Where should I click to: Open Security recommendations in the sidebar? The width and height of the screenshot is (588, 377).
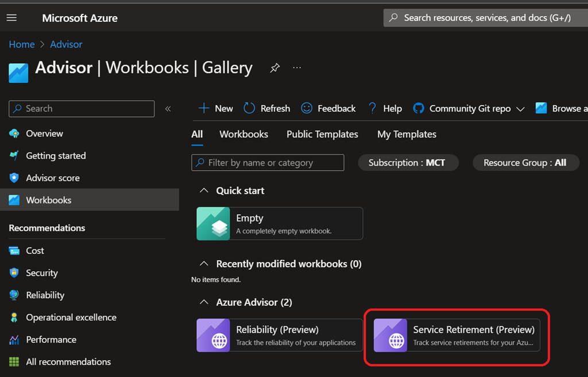41,273
